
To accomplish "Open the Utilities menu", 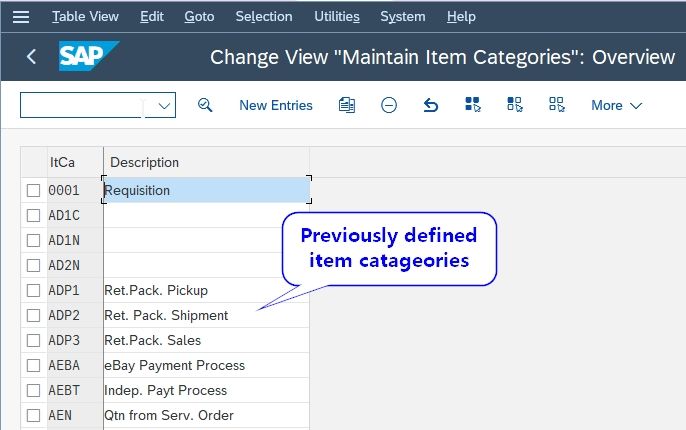I will tap(337, 17).
